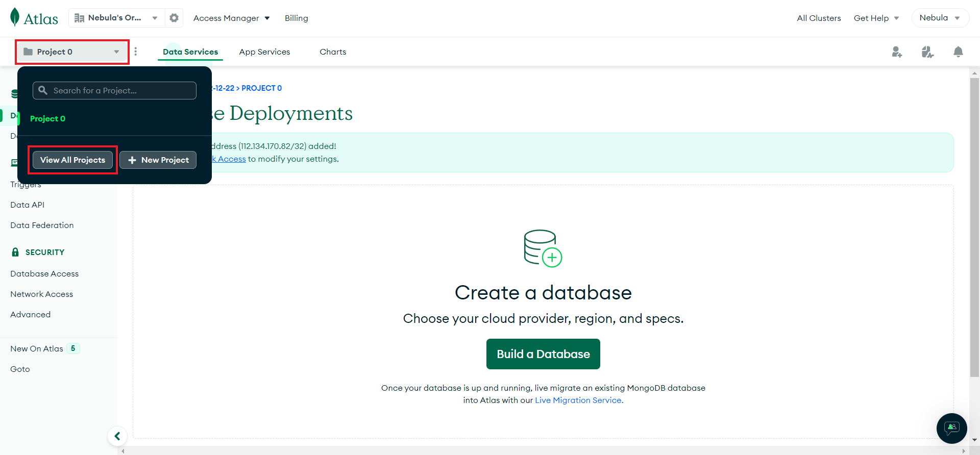Click the search magnifier icon in project search

pyautogui.click(x=43, y=90)
